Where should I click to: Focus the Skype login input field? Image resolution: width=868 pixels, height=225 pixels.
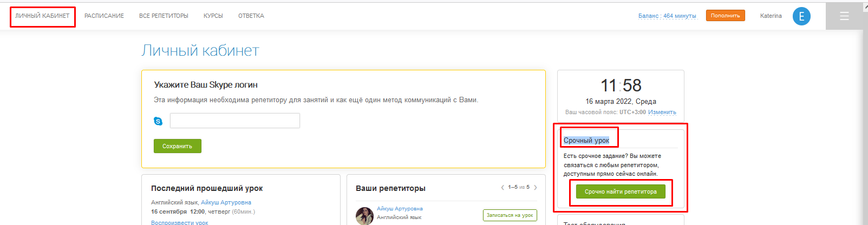[x=235, y=121]
